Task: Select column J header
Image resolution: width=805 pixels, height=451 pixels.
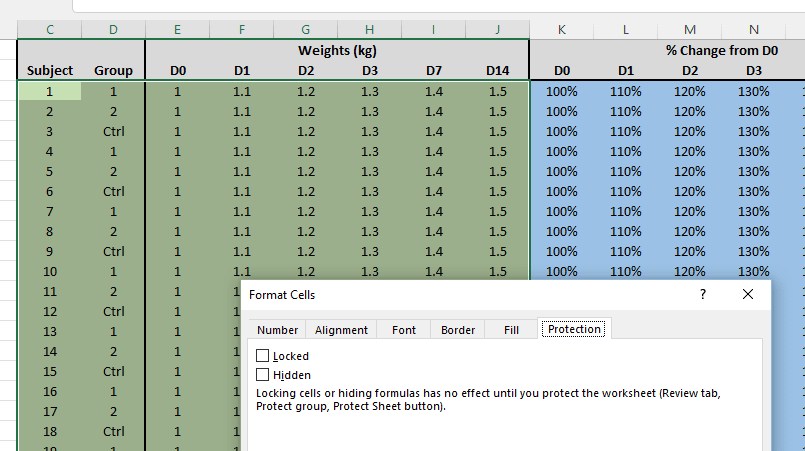Action: point(497,30)
